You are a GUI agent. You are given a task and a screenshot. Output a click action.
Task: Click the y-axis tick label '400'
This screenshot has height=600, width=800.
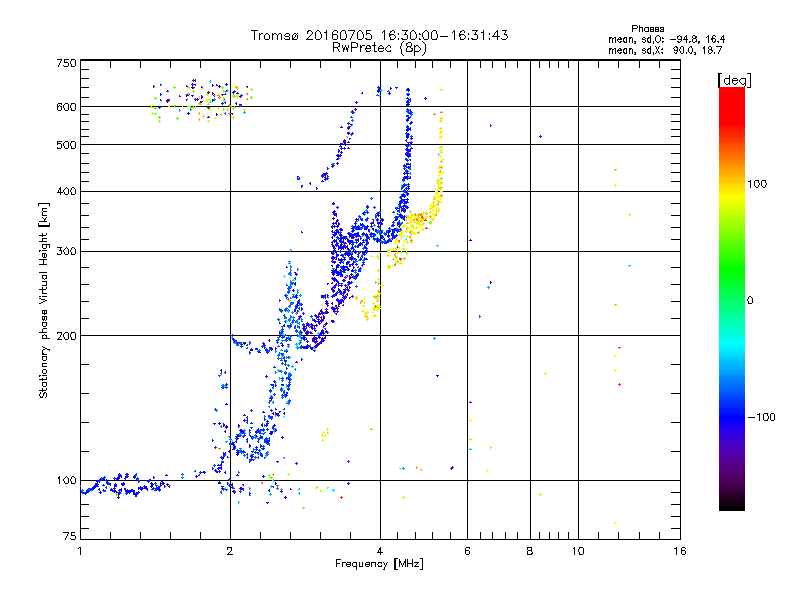(66, 191)
